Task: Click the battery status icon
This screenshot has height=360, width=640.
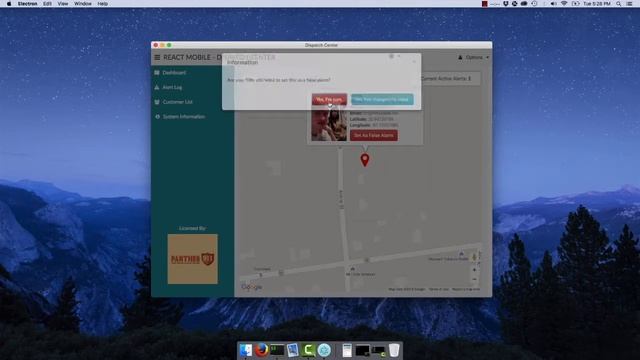Action: [x=576, y=4]
